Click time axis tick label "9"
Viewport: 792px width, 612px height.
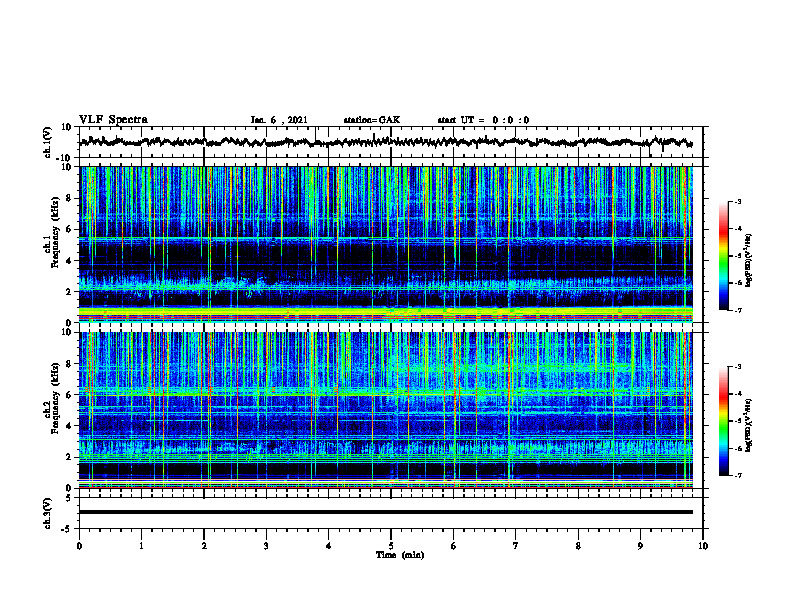(x=640, y=546)
